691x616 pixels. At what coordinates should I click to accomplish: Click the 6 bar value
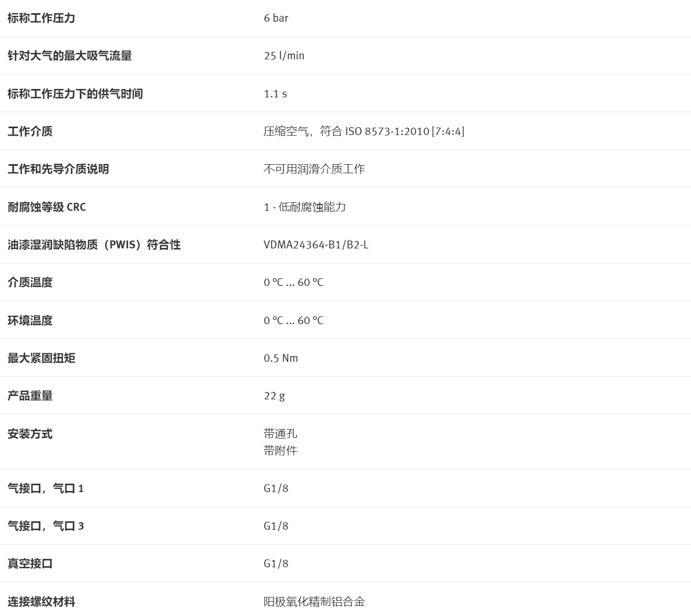pos(276,18)
